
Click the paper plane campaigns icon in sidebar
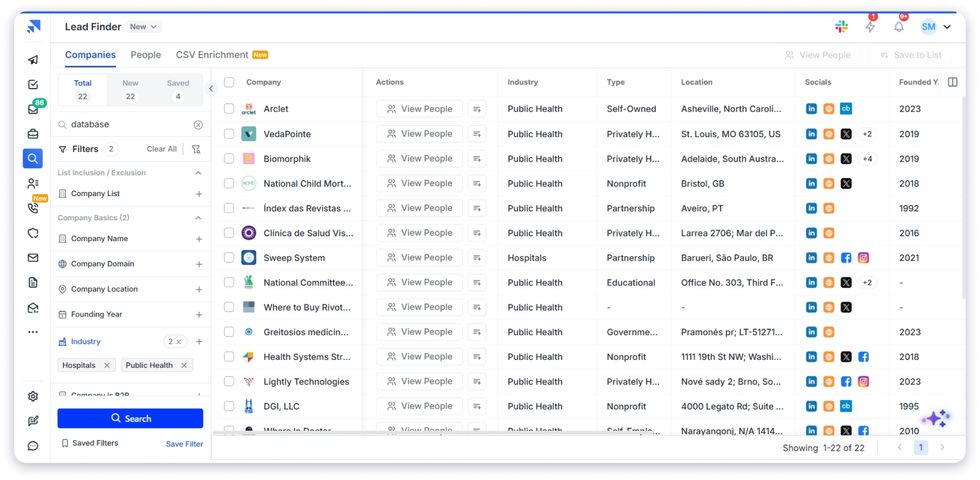[x=33, y=59]
